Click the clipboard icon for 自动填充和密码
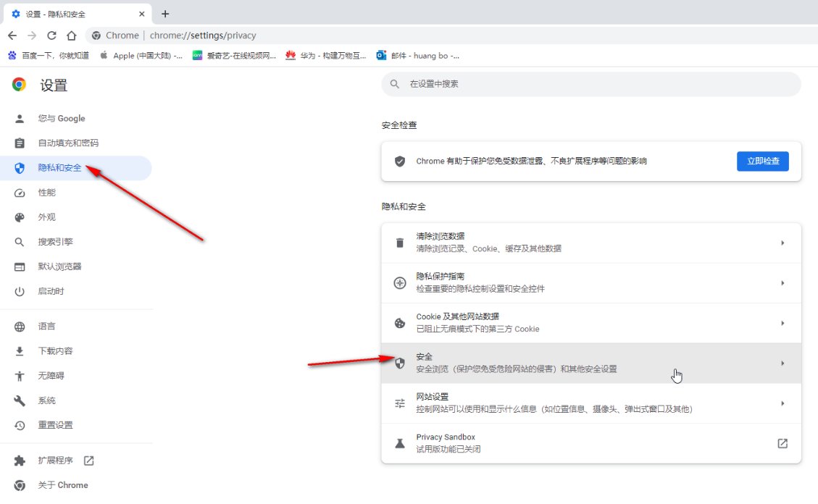The height and width of the screenshot is (504, 818). (x=20, y=143)
